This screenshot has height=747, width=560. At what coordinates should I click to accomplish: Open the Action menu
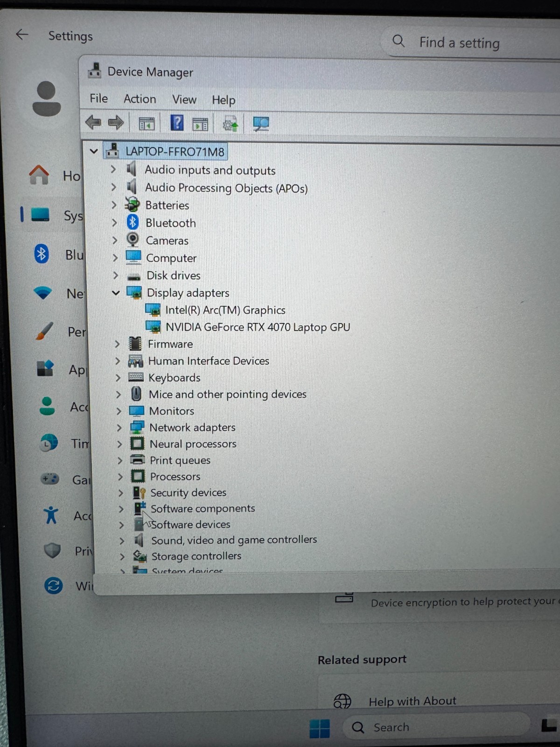[140, 99]
